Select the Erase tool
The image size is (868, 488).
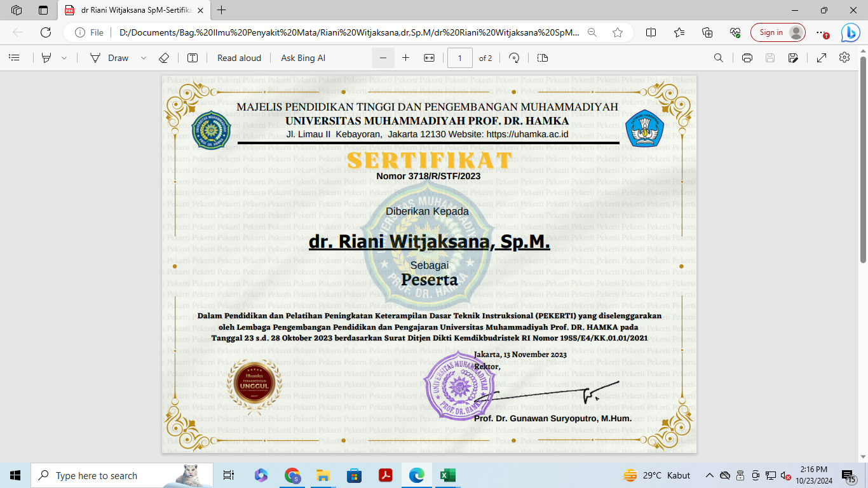[x=164, y=58]
